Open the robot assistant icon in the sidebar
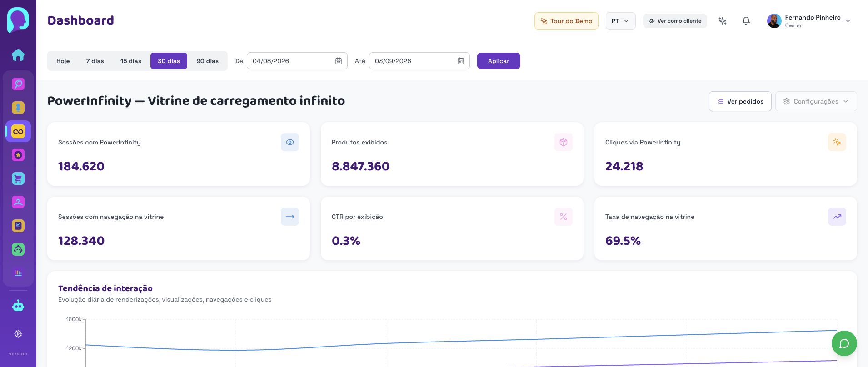Image resolution: width=868 pixels, height=367 pixels. coord(18,306)
